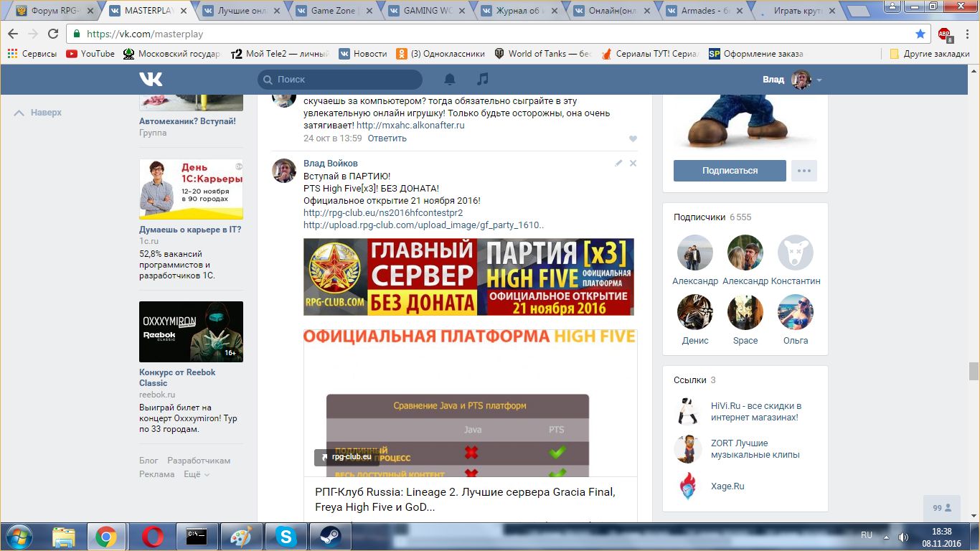Delete Влад Войков's comment with the X icon

click(x=633, y=163)
